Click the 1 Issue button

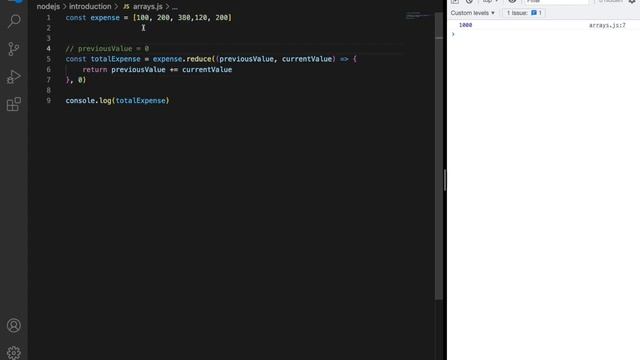pyautogui.click(x=524, y=13)
